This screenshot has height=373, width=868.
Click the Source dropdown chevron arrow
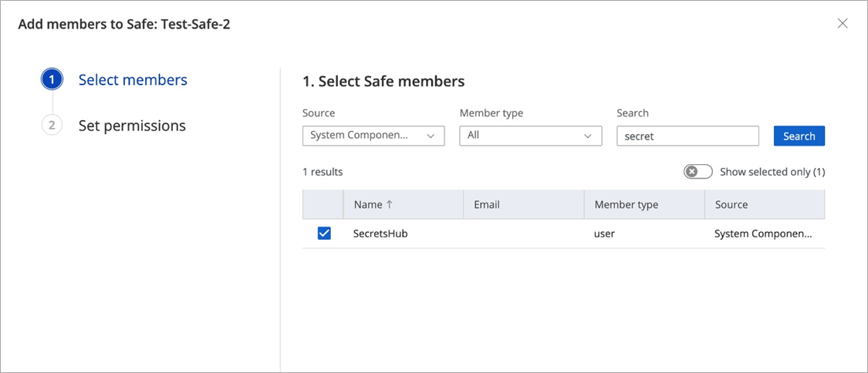tap(431, 135)
